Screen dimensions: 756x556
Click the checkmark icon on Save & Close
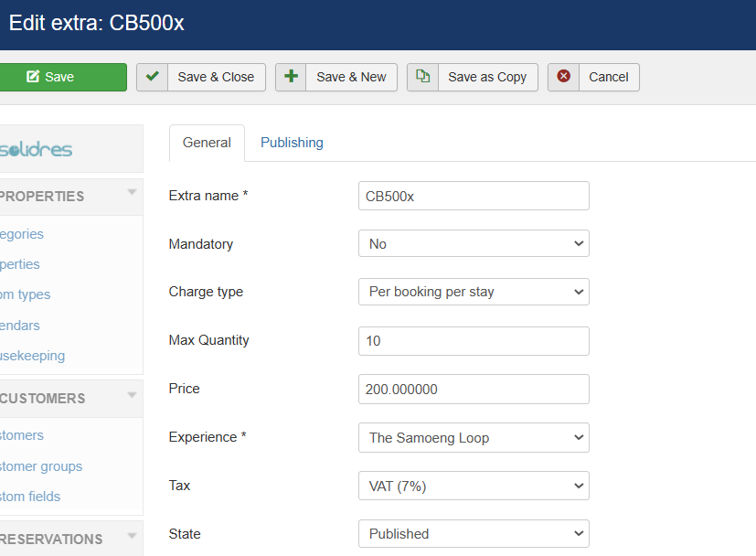tap(153, 77)
